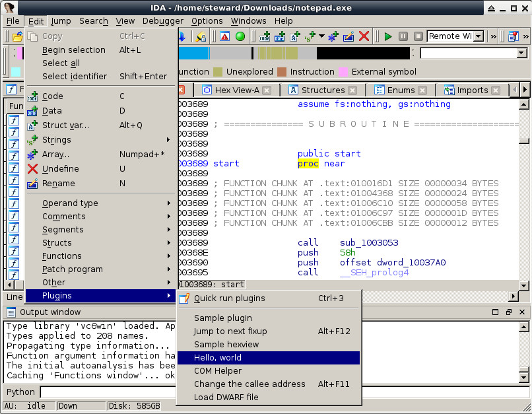The height and width of the screenshot is (414, 532).
Task: Choose Code in the Edit menu
Action: 101,96
